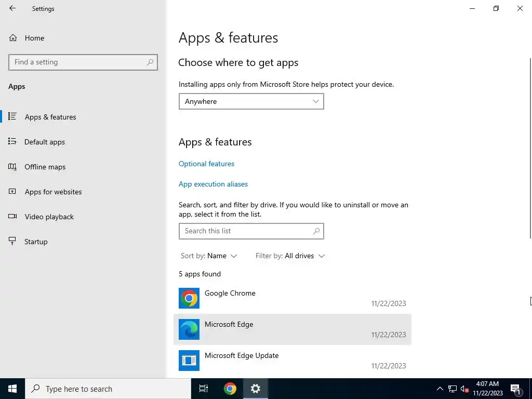Viewport: 532px width, 399px height.
Task: Click the Microsoft Edge Update app icon
Action: pyautogui.click(x=189, y=361)
